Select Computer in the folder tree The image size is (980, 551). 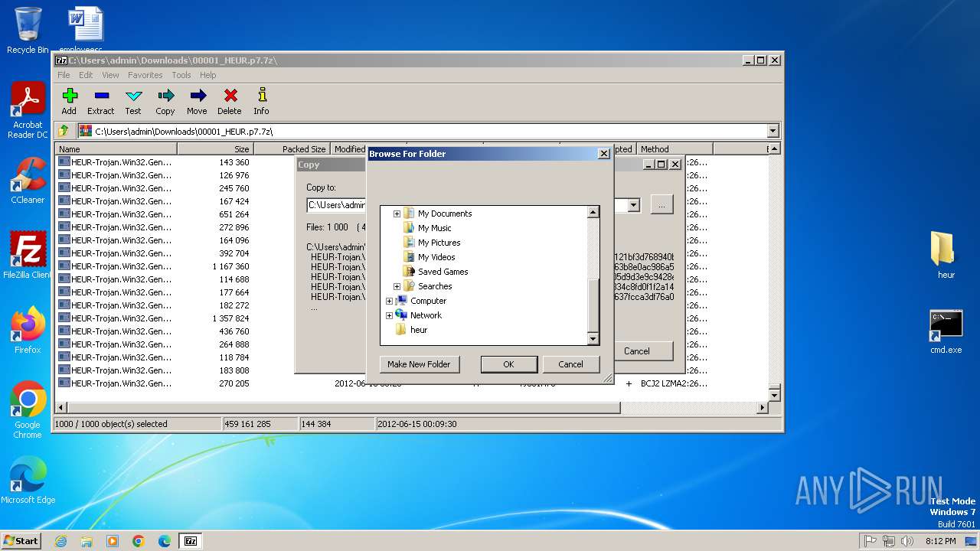[428, 301]
